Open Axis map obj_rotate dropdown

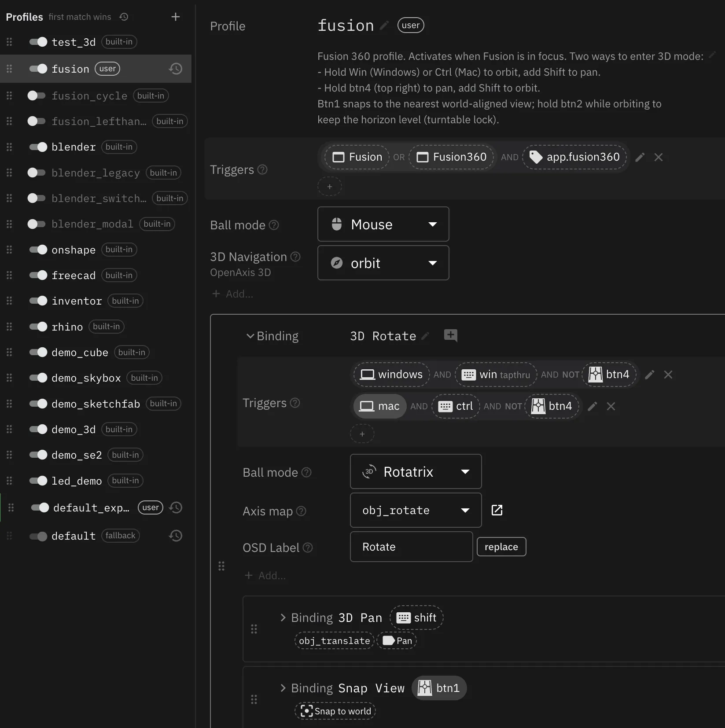click(x=416, y=510)
